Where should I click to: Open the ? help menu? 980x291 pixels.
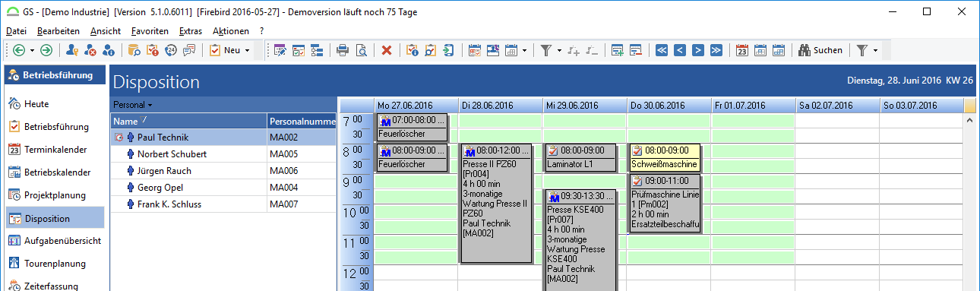point(261,31)
